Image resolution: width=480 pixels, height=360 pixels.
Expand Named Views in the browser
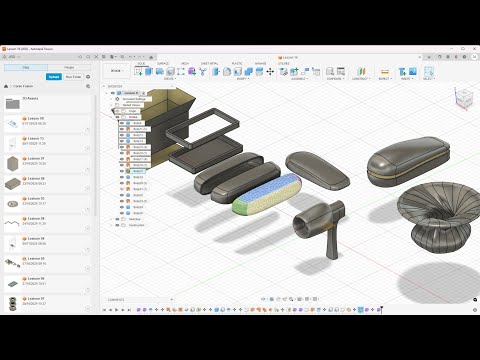click(112, 105)
